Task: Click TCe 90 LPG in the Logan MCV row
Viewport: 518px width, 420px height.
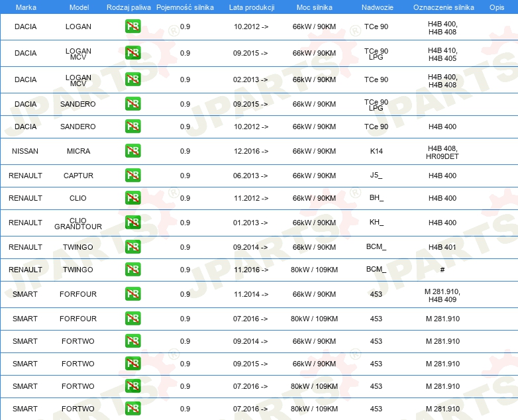Action: (376, 54)
